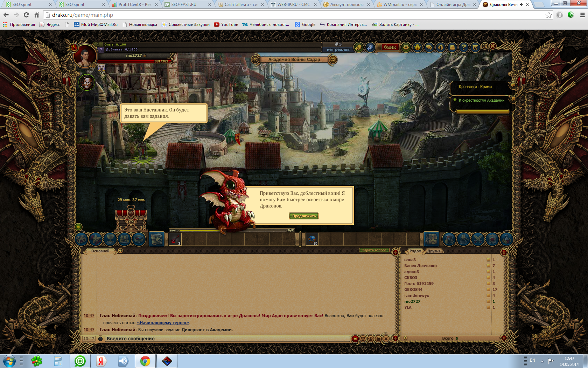Click the person icon in chat controls
This screenshot has height=368, width=588.
[371, 339]
